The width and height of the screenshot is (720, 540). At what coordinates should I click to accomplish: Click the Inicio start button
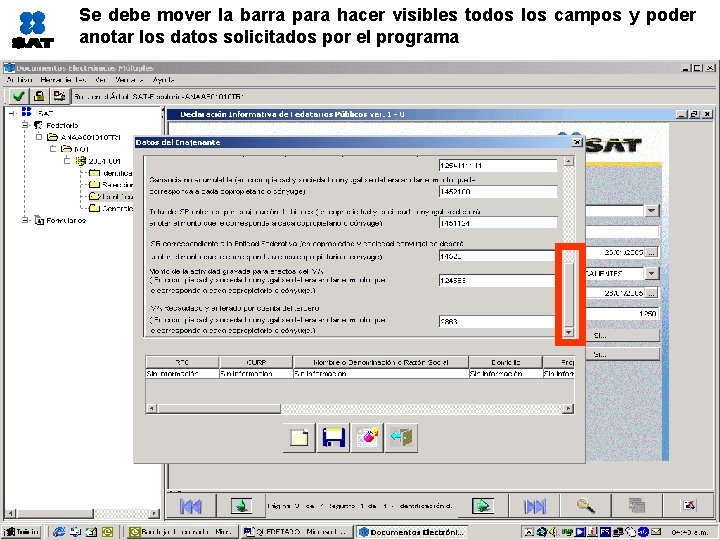pos(22,532)
